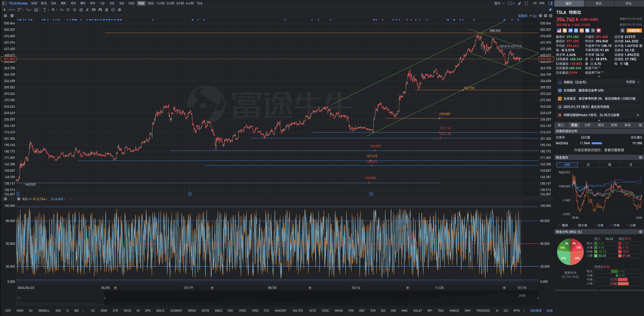Click the 快捷交易 quick trade button

pyautogui.click(x=634, y=30)
